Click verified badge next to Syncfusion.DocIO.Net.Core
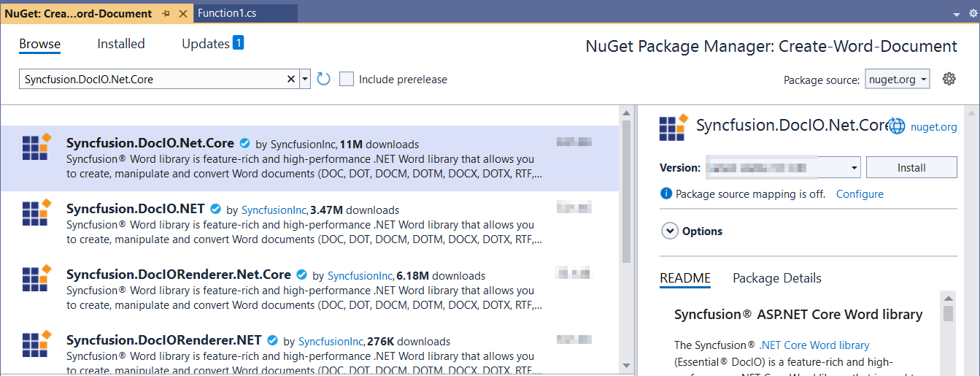Image resolution: width=980 pixels, height=376 pixels. [245, 144]
